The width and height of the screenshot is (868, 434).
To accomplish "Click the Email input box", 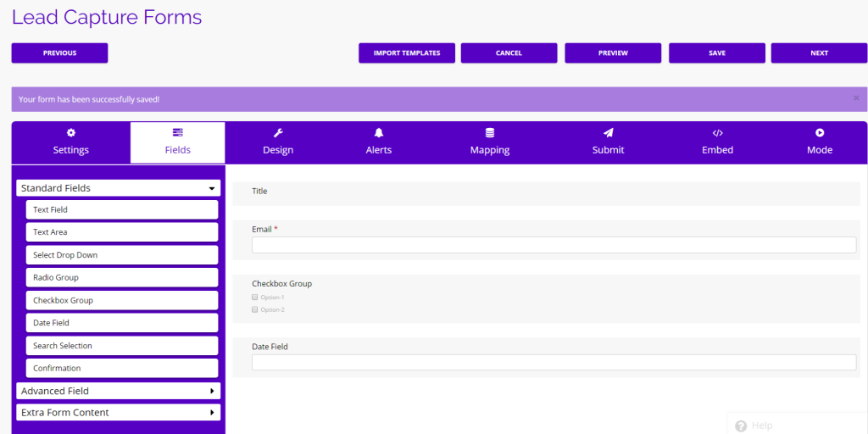I will click(554, 245).
